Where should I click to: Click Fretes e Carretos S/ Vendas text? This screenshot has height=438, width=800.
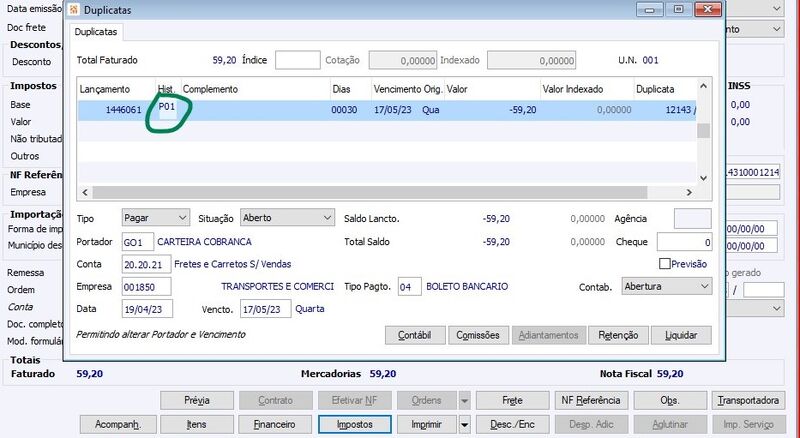click(233, 264)
